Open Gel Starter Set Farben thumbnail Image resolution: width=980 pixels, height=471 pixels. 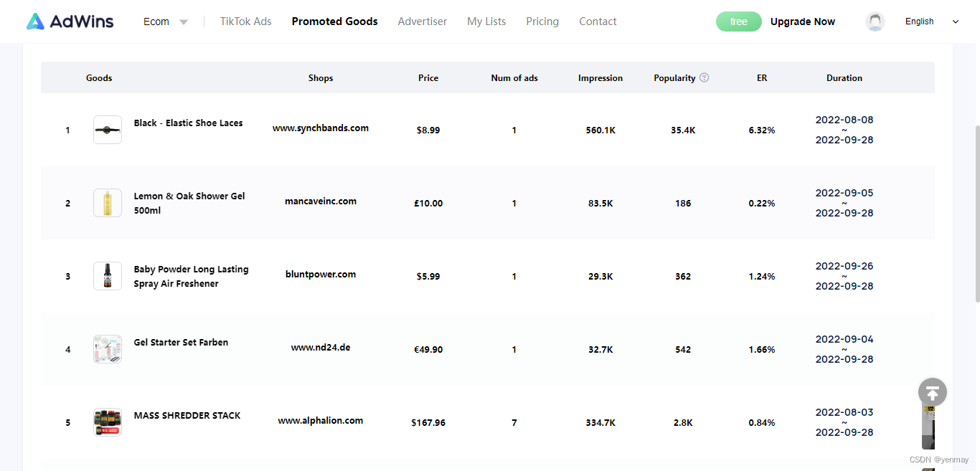[x=108, y=349]
